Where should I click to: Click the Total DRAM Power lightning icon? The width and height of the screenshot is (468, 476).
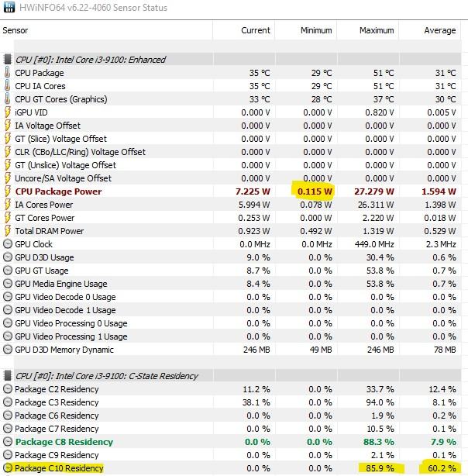point(7,231)
